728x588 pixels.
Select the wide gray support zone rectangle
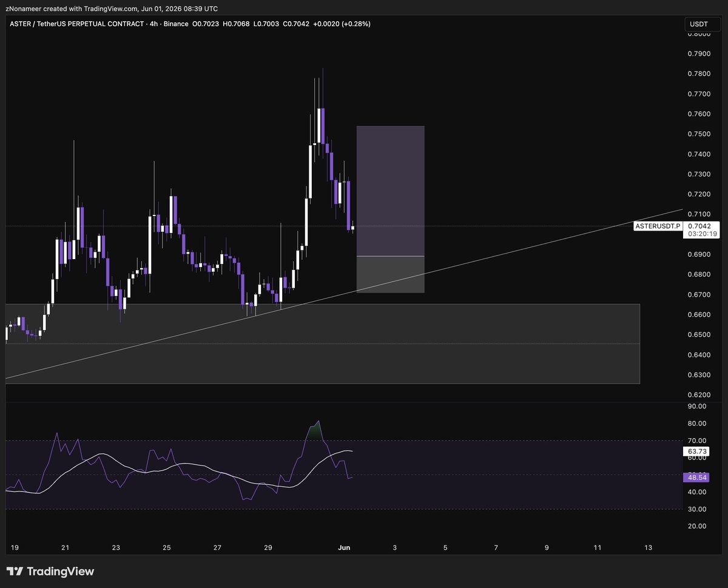click(323, 343)
